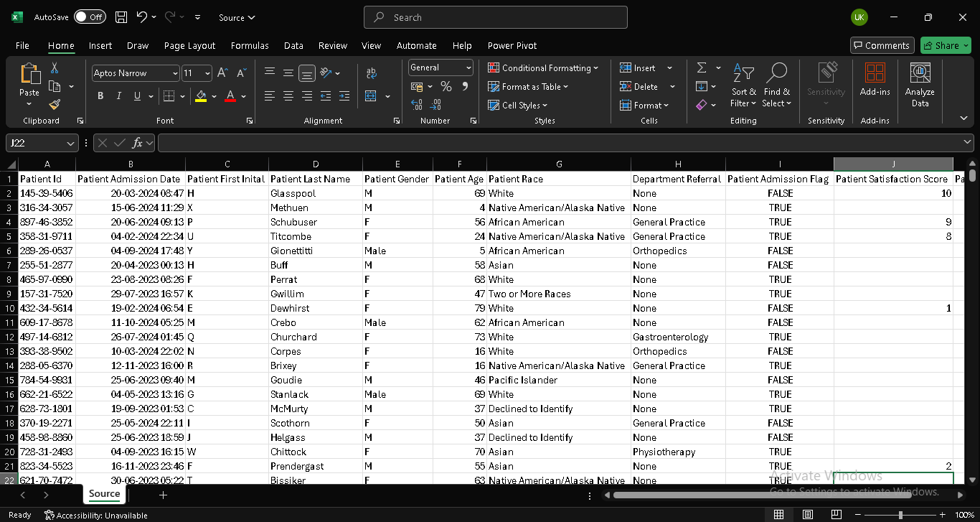
Task: Open the Conditional Formatting dropdown
Action: pyautogui.click(x=543, y=68)
